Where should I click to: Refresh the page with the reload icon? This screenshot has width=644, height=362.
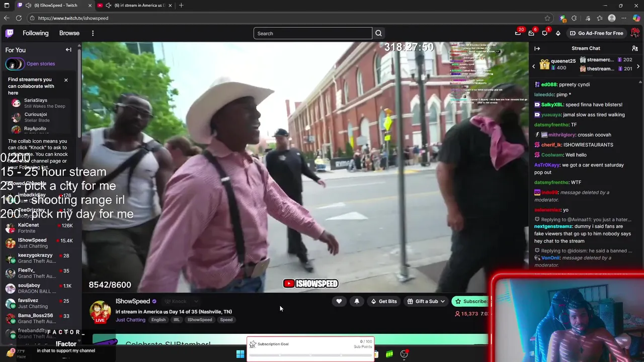pyautogui.click(x=19, y=18)
